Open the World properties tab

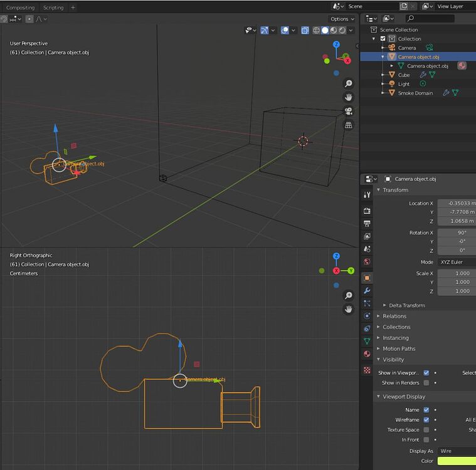pyautogui.click(x=367, y=261)
